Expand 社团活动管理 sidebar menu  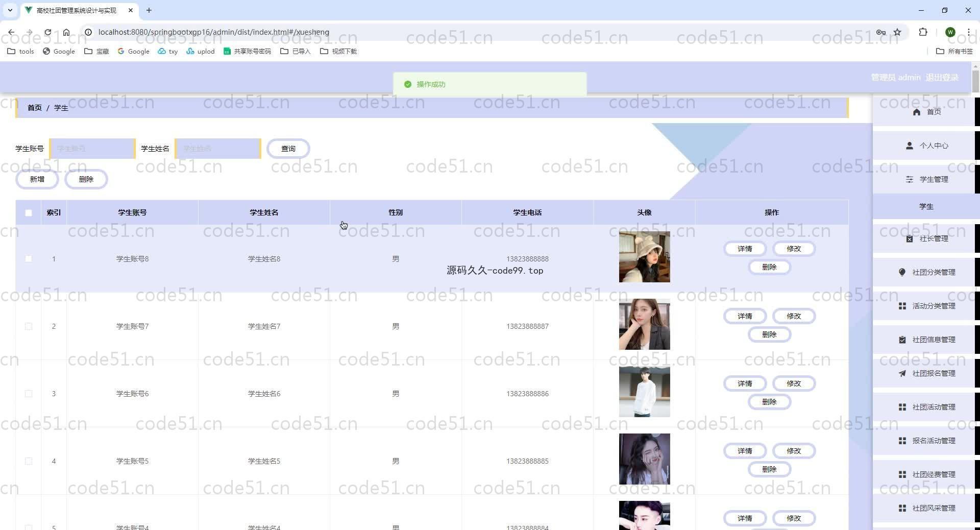(926, 407)
